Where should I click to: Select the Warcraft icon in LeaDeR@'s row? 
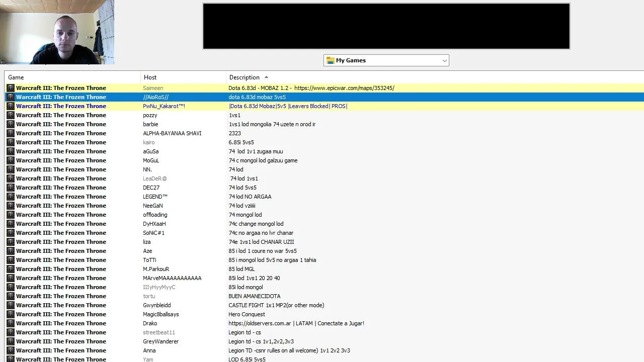tap(11, 178)
